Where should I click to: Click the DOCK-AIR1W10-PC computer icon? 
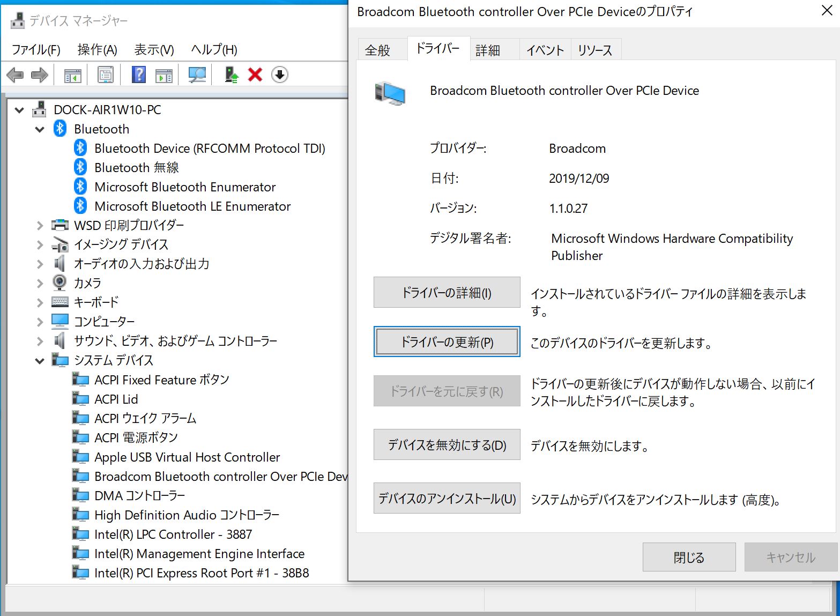[x=39, y=109]
